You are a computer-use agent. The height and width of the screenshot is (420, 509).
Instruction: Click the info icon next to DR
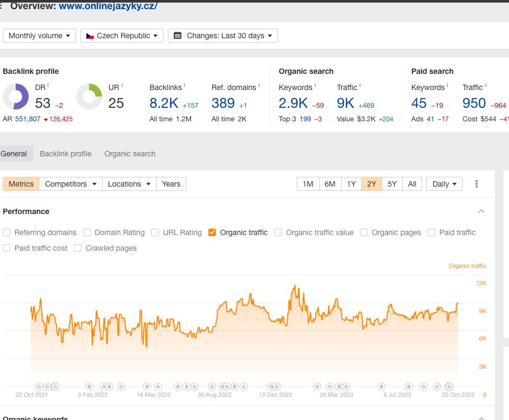click(x=48, y=85)
